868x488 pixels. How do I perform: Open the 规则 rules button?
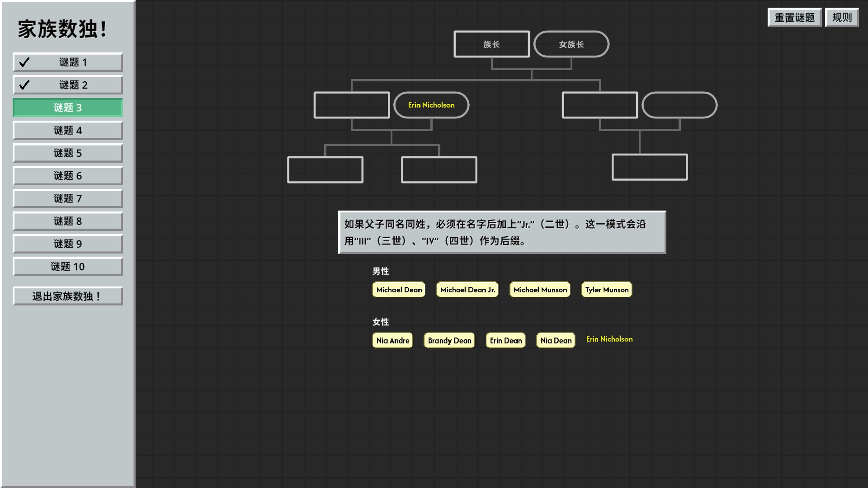(x=841, y=18)
